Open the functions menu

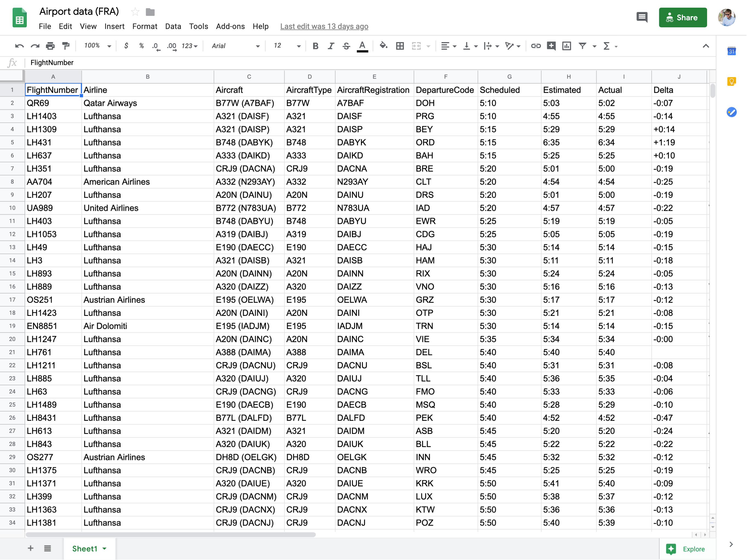point(607,46)
